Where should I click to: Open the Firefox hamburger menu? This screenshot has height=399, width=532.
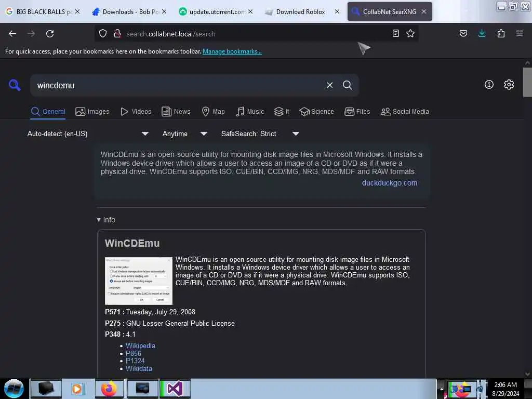[520, 33]
